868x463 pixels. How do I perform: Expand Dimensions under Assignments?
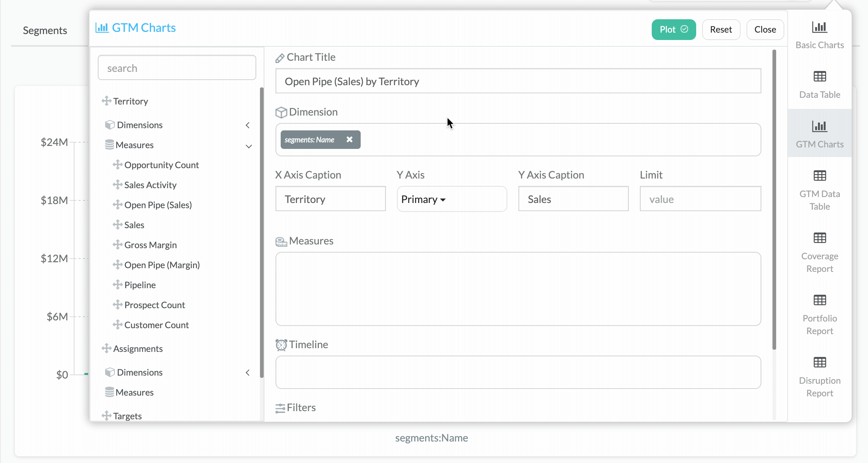(248, 373)
